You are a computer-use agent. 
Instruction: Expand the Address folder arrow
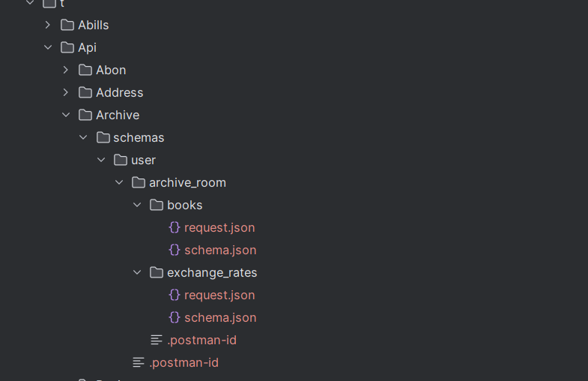tap(66, 92)
